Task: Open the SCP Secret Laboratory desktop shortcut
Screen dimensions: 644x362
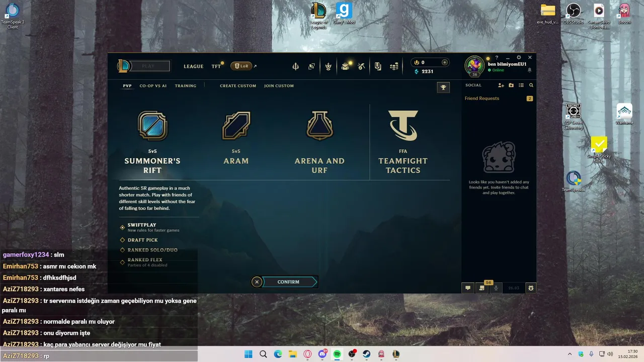Action: [573, 117]
